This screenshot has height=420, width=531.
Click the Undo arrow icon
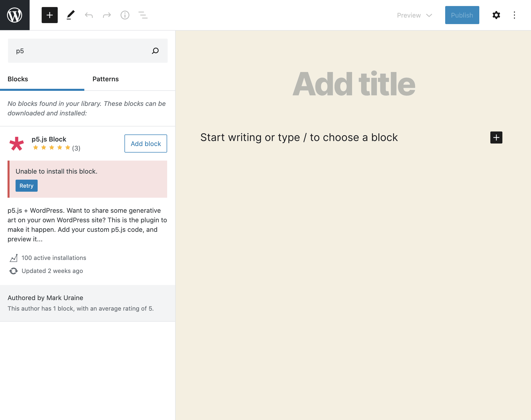tap(89, 15)
